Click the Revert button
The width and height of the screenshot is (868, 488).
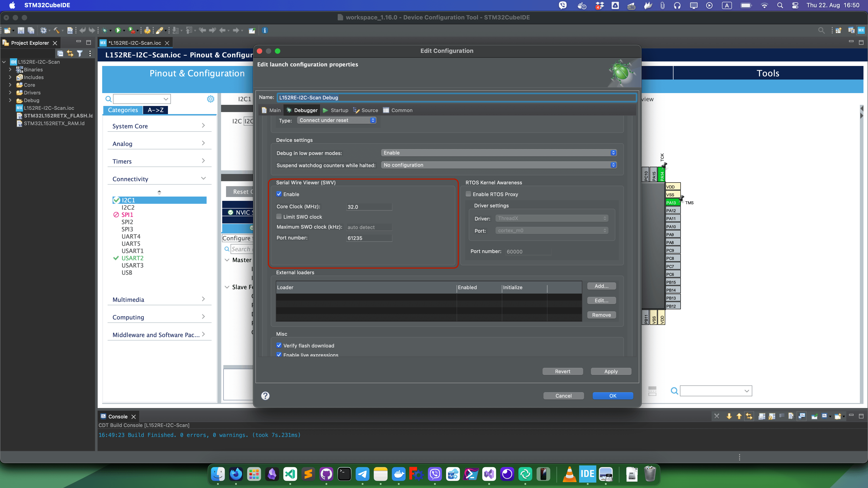pos(562,371)
